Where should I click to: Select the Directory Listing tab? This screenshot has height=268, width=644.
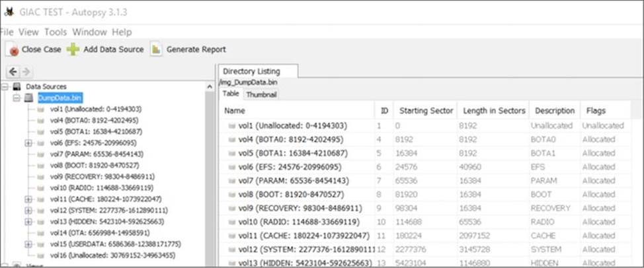pyautogui.click(x=258, y=71)
